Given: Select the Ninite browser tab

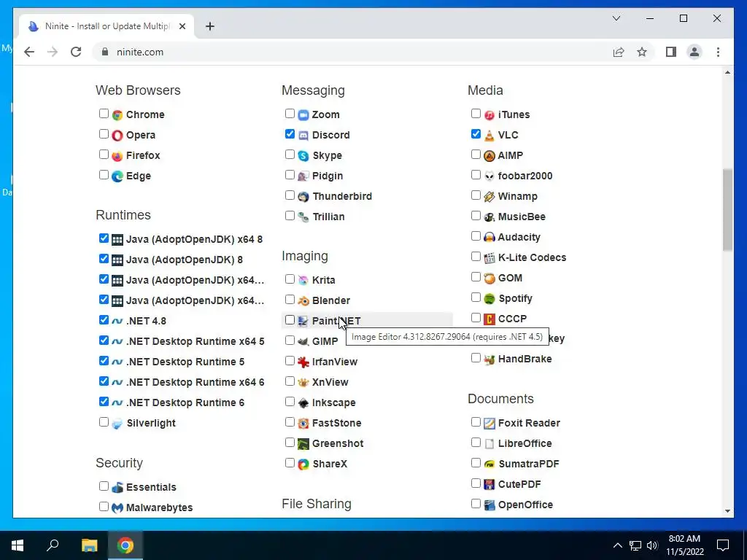Looking at the screenshot, I should point(107,26).
